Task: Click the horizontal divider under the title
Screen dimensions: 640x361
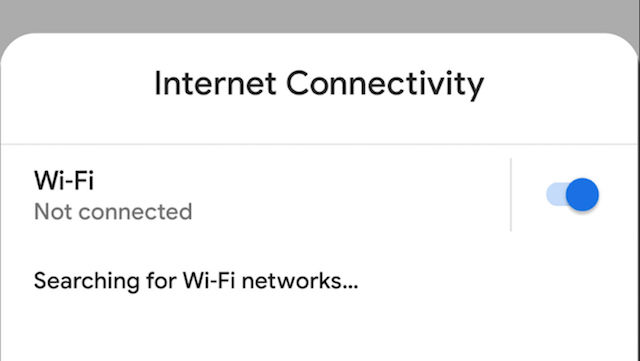Action: point(320,144)
